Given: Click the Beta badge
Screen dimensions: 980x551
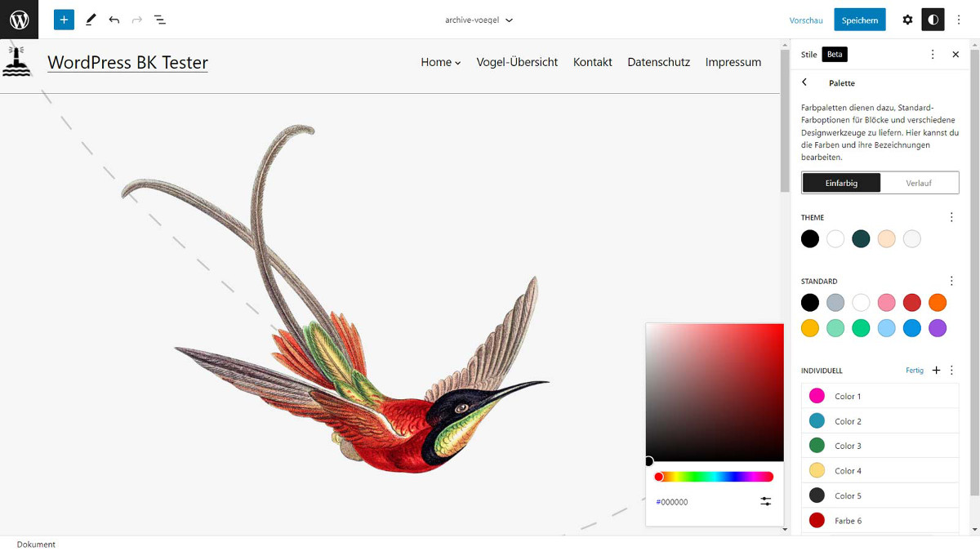Looking at the screenshot, I should (835, 55).
